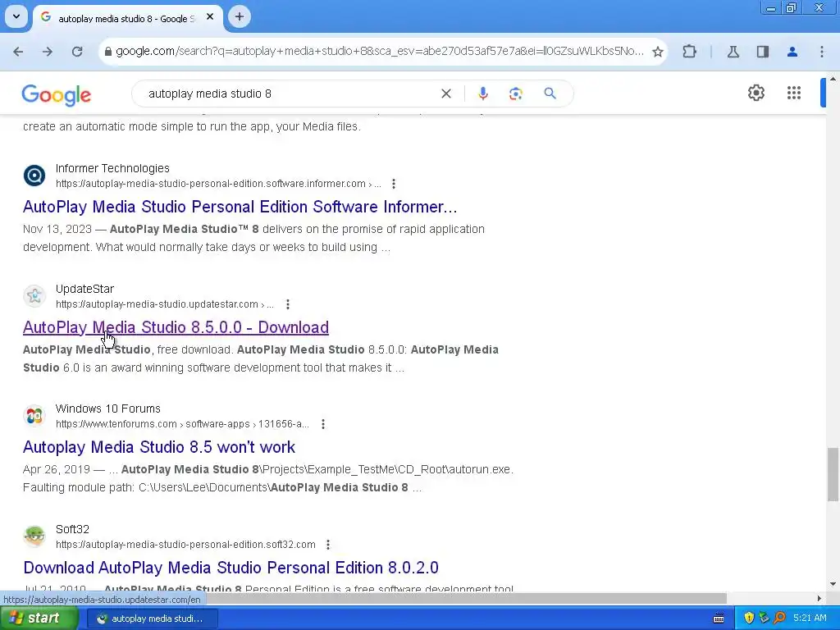This screenshot has height=630, width=840.
Task: Open AutoPlay Media Studio 8.5.0.0 - Download link
Action: click(x=176, y=327)
